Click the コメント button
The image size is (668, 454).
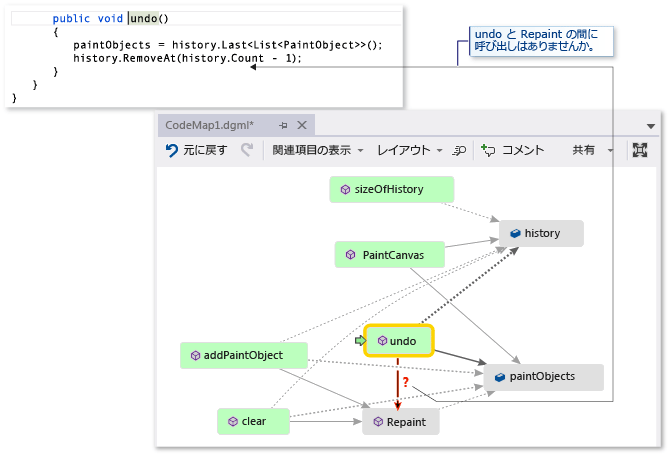click(x=523, y=150)
